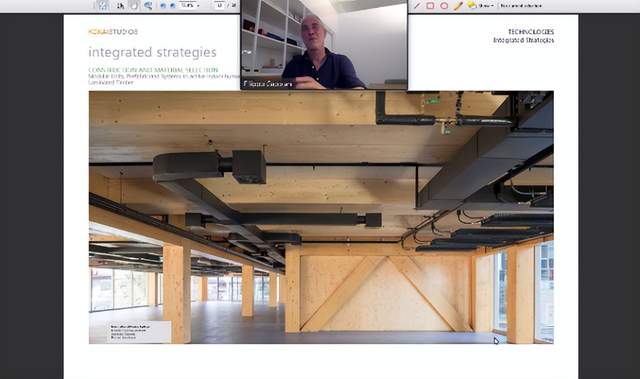Click the timber interior photograph
This screenshot has width=640, height=379.
tap(321, 217)
